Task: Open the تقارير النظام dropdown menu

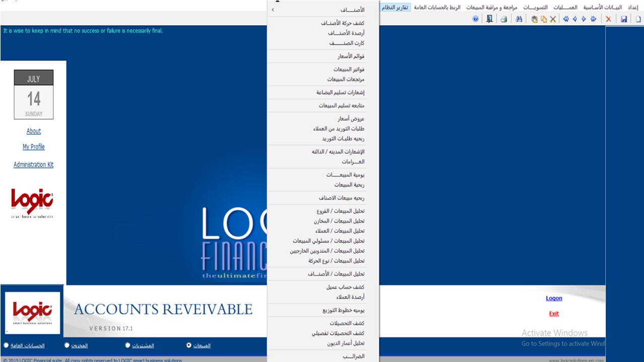Action: tap(395, 8)
